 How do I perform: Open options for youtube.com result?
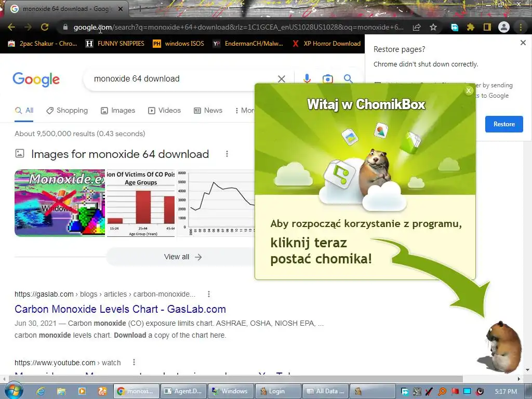point(134,362)
